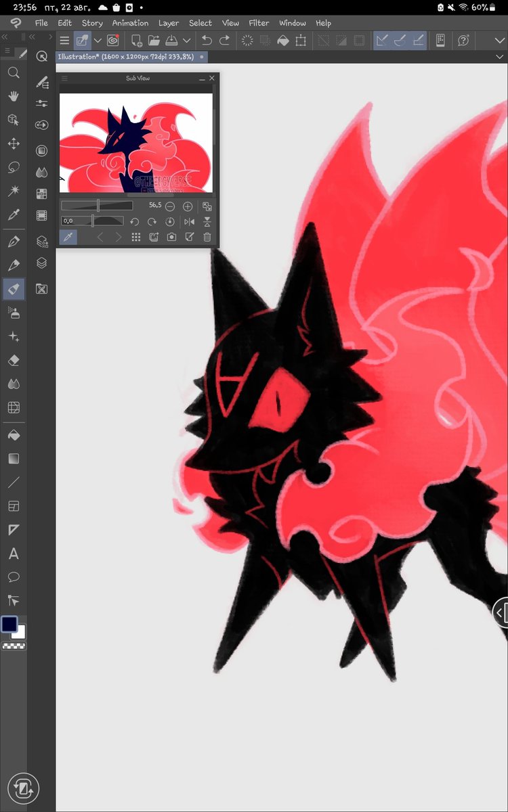
Task: Select the Pencil tool
Action: click(13, 265)
